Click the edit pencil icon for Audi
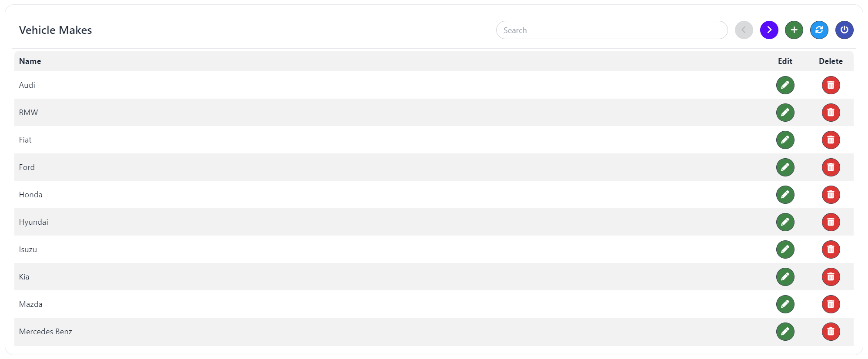This screenshot has height=359, width=868. (785, 85)
